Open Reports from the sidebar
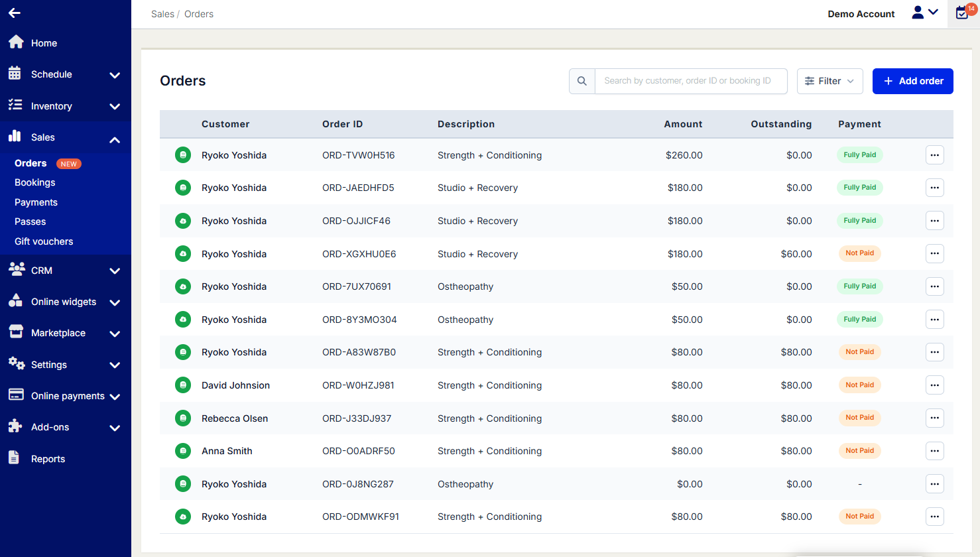This screenshot has width=980, height=557. 48,459
